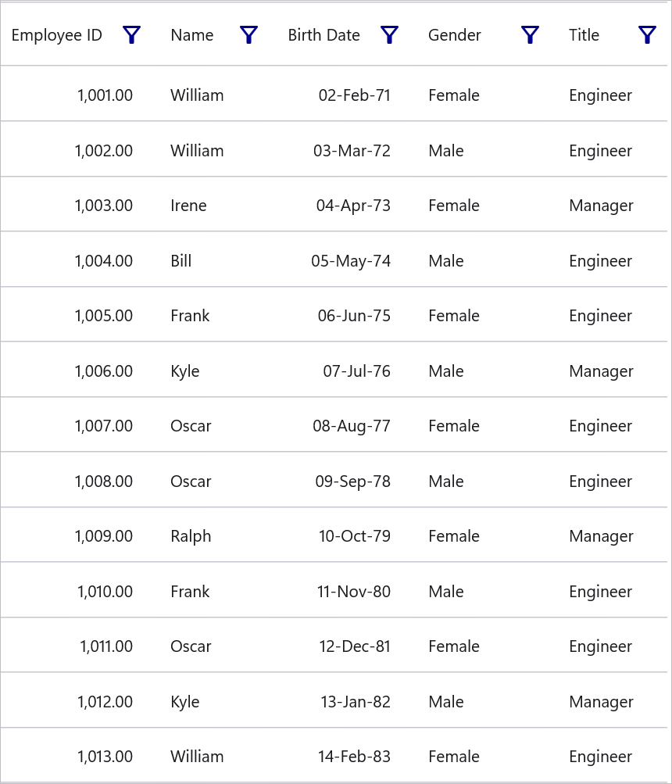
Task: Click birth date 07-Jul-76 cell
Action: point(356,371)
